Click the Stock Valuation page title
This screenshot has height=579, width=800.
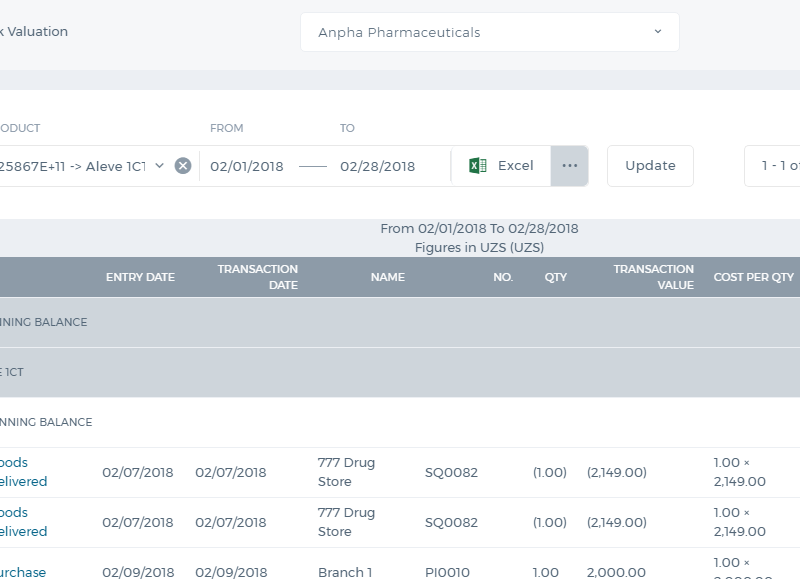pyautogui.click(x=34, y=32)
